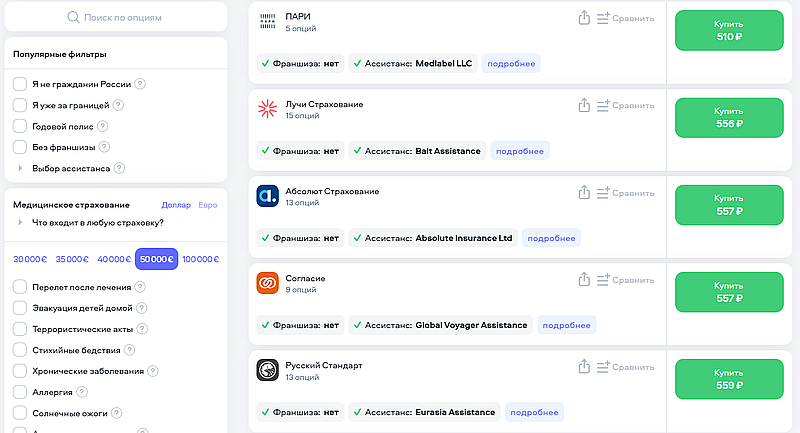Open the Русский Стандарт logo
Image resolution: width=800 pixels, height=433 pixels.
click(267, 370)
